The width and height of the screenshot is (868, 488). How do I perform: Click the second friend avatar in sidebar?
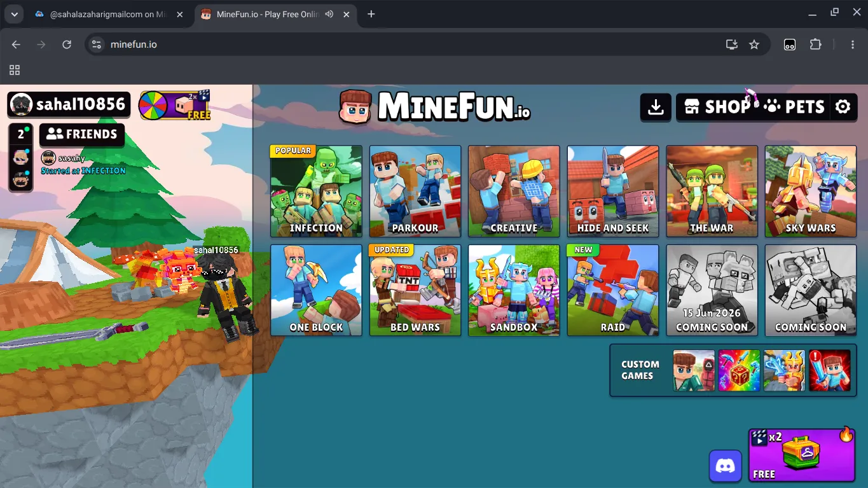21,180
